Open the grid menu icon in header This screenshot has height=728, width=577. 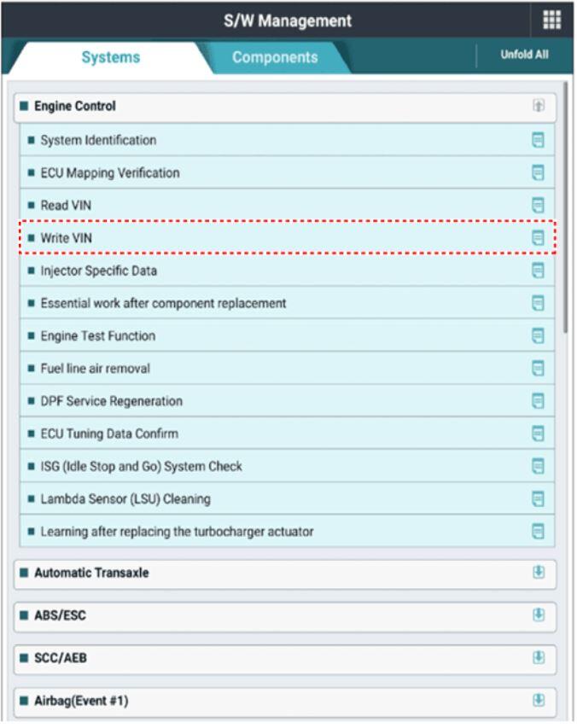(x=551, y=20)
